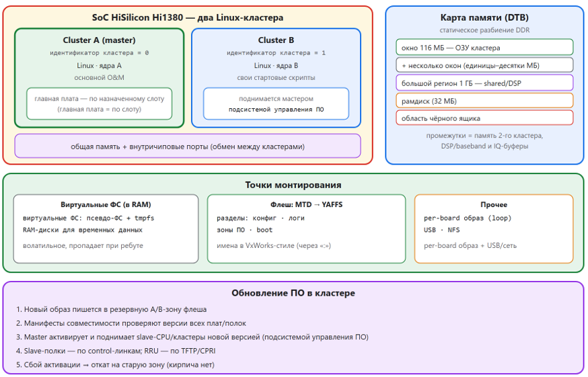Select 'большой регион 1 ГБ — shared/DSP' box
588x377 pixels.
484,83
